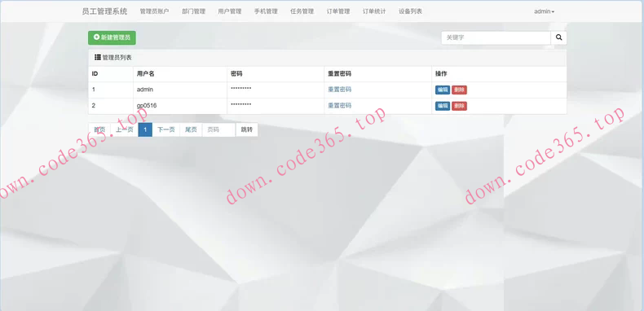This screenshot has height=311, width=644.
Task: Click 编辑 button in gp0516 row
Action: pos(443,106)
